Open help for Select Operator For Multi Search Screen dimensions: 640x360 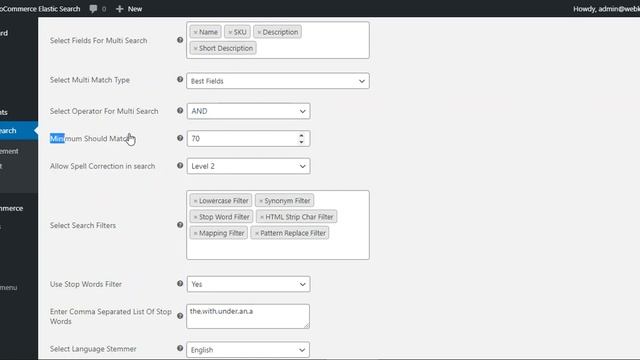tap(180, 111)
